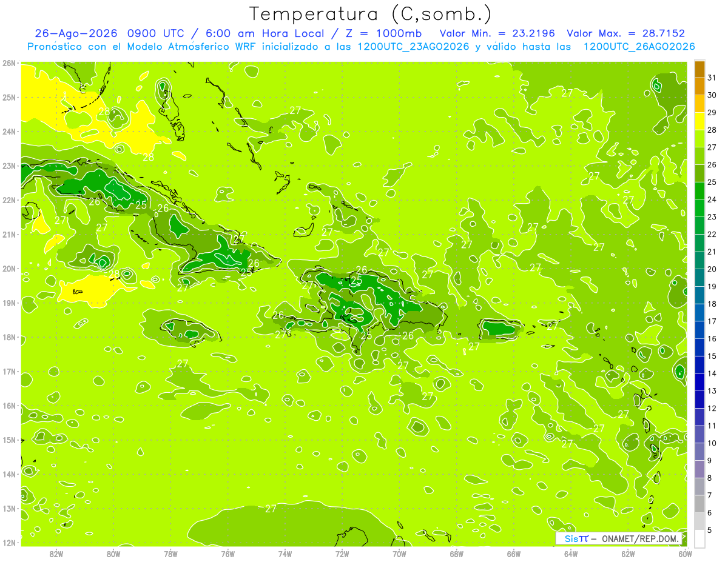Click the '68W' longitude axis label

pyautogui.click(x=456, y=554)
